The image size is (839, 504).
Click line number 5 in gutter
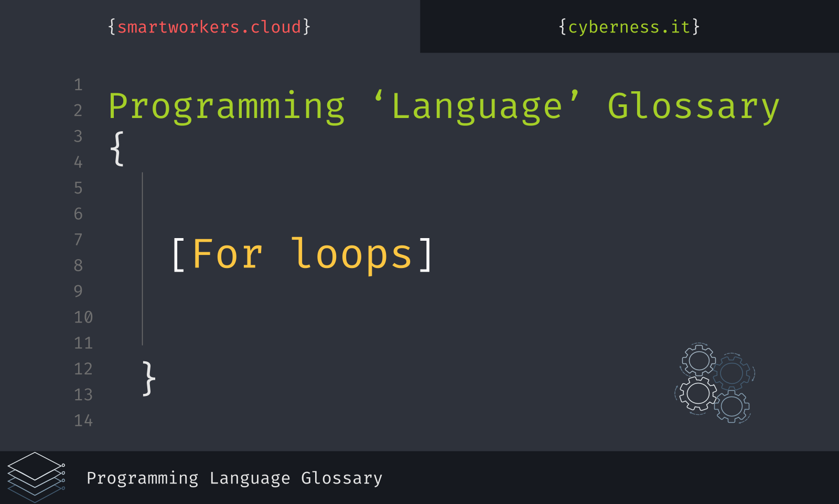(x=78, y=188)
